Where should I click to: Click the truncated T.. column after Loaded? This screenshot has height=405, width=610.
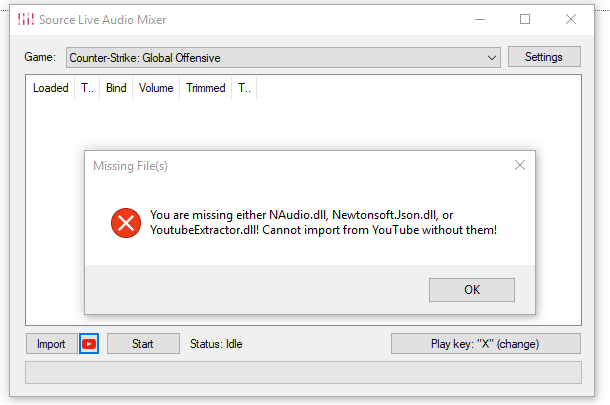[87, 88]
